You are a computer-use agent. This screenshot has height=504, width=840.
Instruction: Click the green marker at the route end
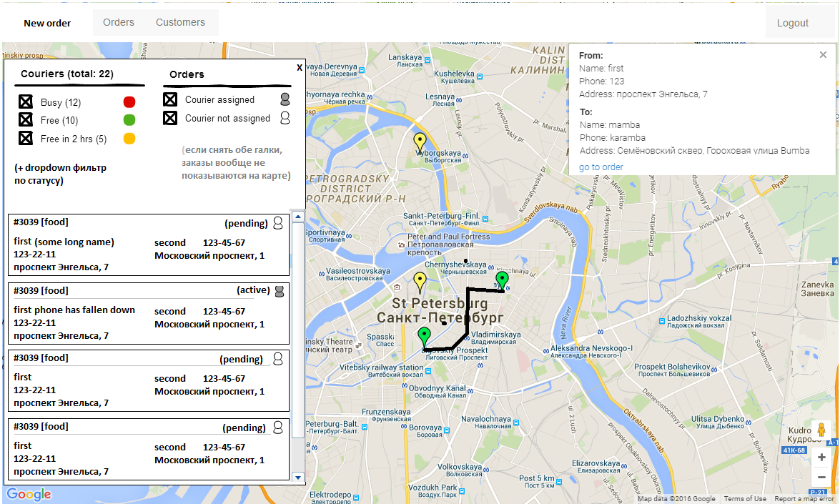pos(502,280)
